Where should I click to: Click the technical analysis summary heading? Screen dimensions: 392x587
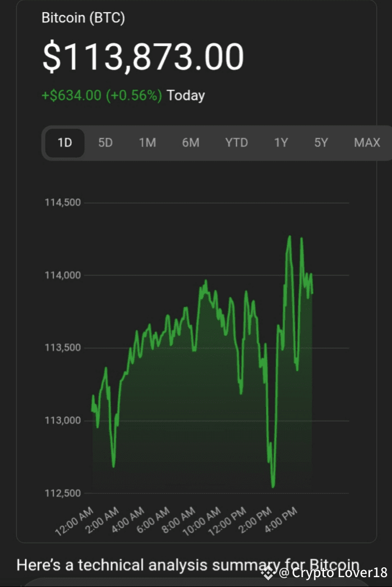click(188, 564)
